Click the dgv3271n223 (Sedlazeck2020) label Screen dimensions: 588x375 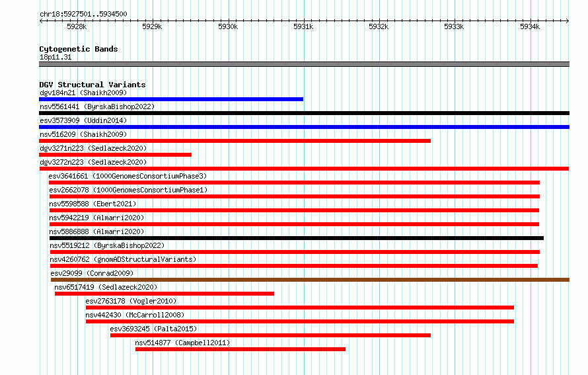[x=93, y=148]
